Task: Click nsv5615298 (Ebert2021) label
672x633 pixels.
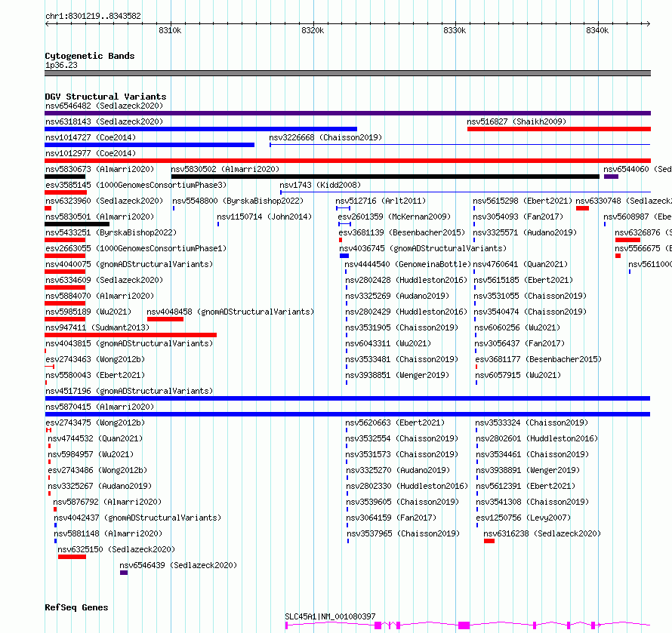Action: (x=522, y=201)
